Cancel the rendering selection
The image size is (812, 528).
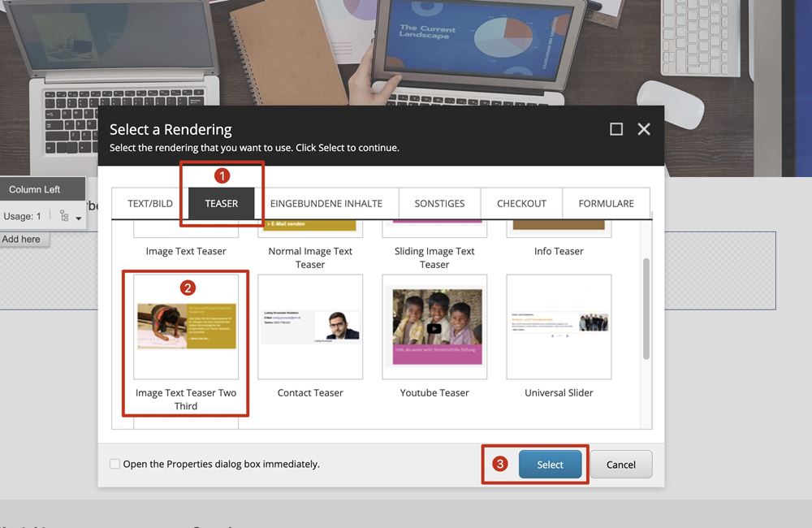click(620, 465)
